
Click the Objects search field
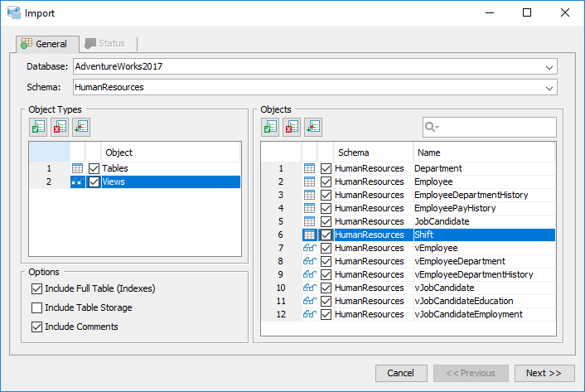coord(497,127)
